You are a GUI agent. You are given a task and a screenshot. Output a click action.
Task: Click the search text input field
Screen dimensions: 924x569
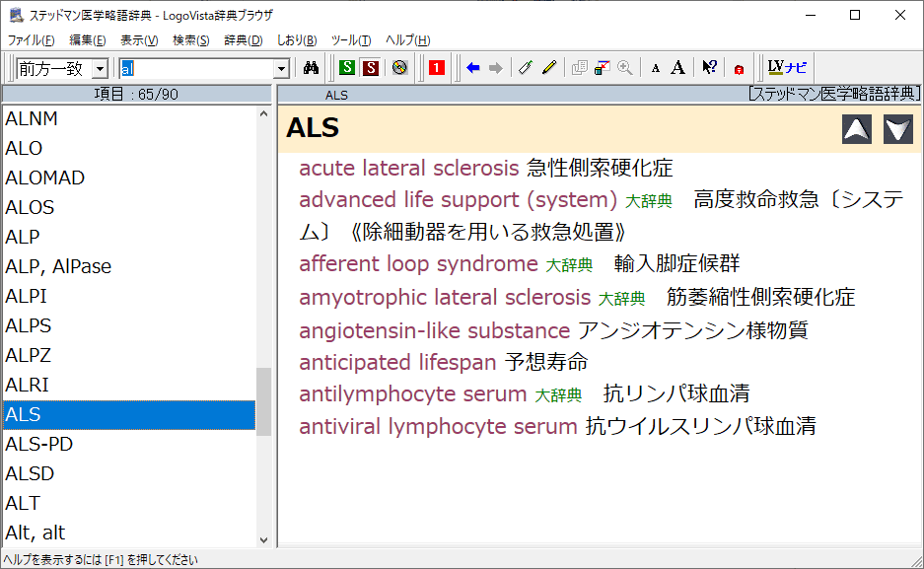(x=197, y=69)
